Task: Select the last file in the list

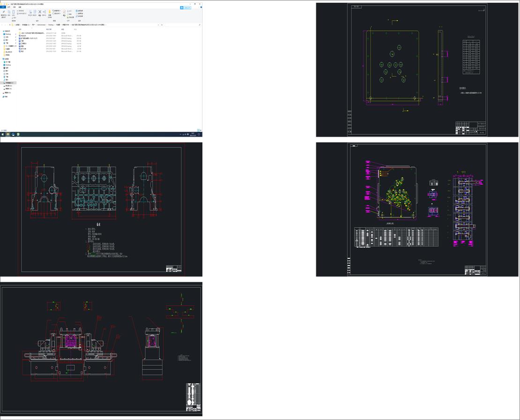Action: (x=50, y=52)
